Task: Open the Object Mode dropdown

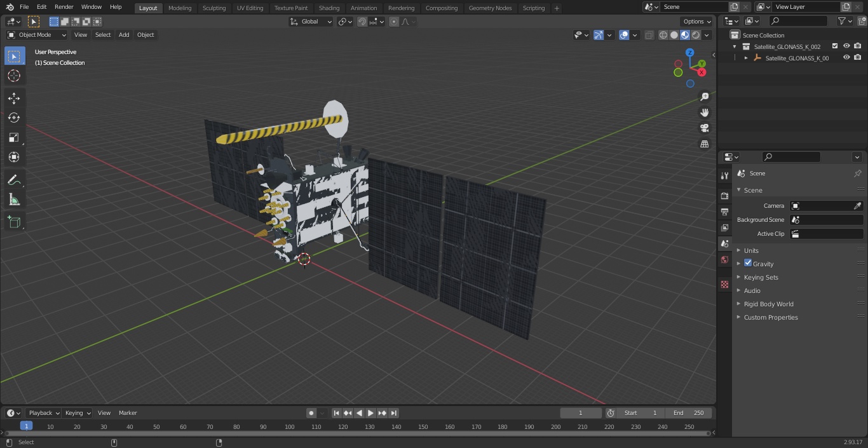Action: (37, 35)
